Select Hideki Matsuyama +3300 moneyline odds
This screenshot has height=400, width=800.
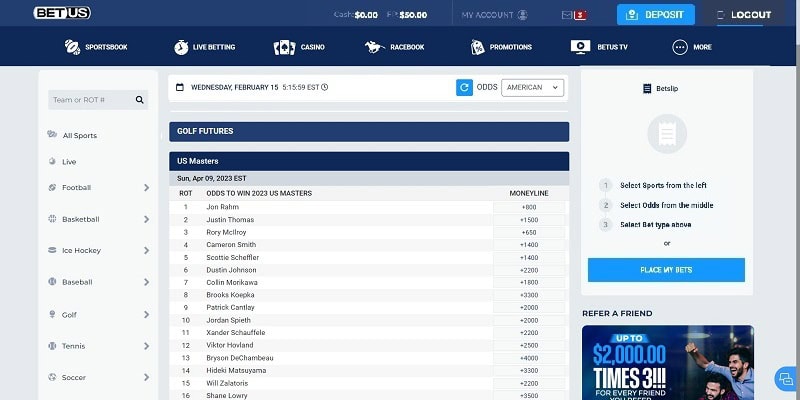tap(529, 370)
